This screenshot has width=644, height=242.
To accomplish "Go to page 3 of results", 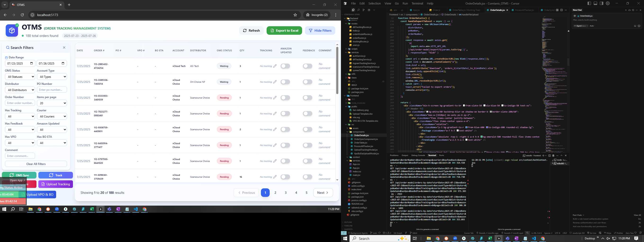I will coord(286,193).
